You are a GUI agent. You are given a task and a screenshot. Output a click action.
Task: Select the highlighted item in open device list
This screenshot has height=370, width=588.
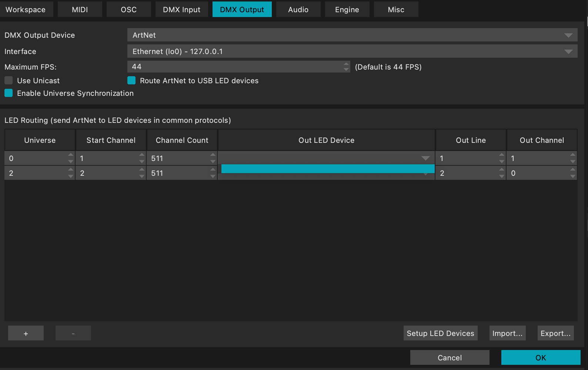click(x=328, y=169)
